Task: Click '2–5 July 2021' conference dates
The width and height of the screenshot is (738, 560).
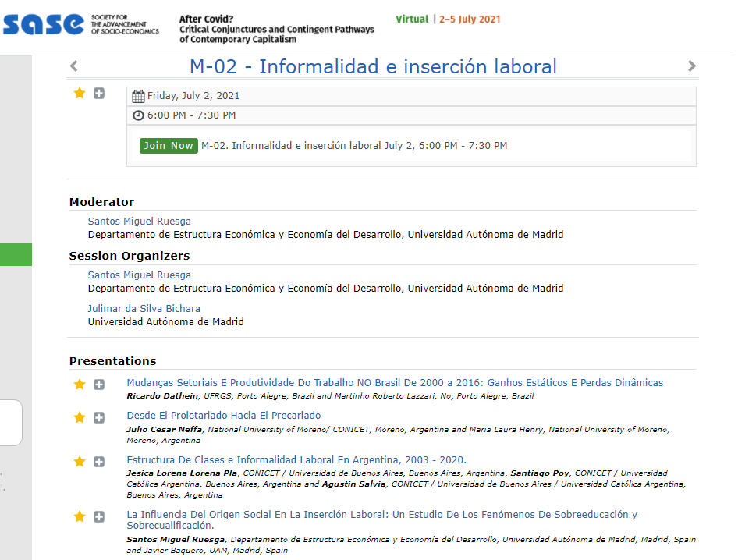Action: pos(470,19)
